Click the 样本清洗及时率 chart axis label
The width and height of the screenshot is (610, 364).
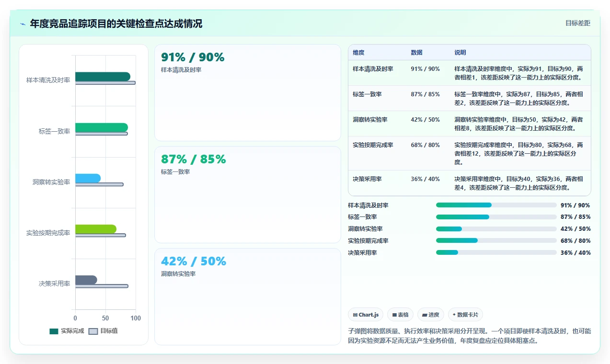pyautogui.click(x=48, y=80)
